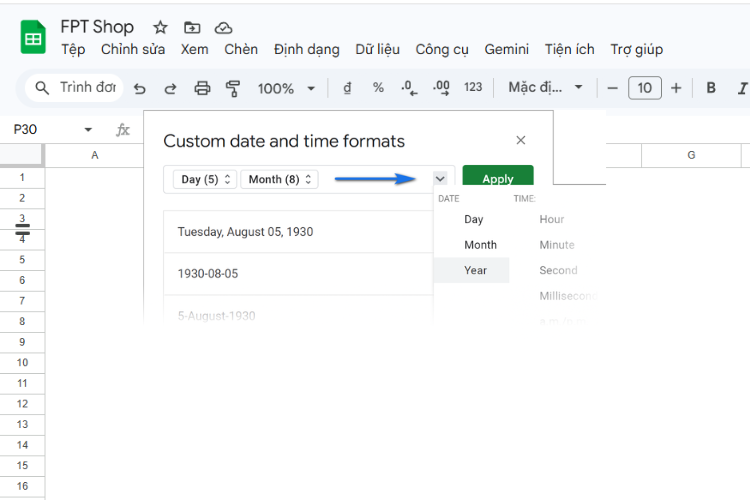Image resolution: width=750 pixels, height=500 pixels.
Task: Choose Hour from TIME list
Action: coord(551,219)
